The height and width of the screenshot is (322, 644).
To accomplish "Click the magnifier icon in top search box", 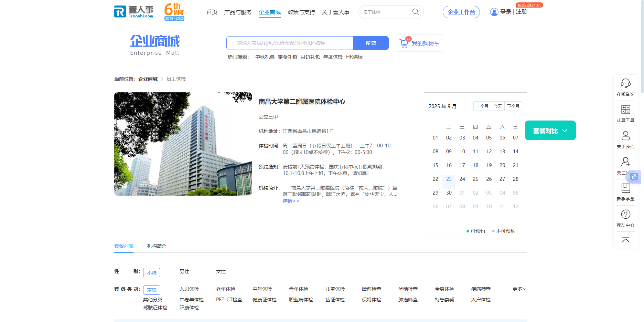I will point(416,12).
